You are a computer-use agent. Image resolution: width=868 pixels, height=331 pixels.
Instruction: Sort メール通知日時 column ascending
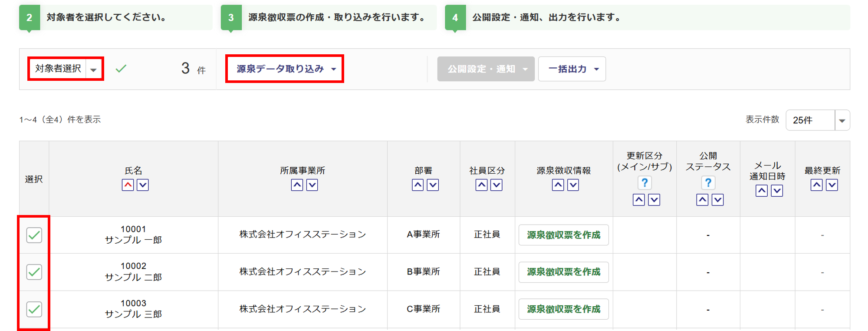(x=761, y=191)
